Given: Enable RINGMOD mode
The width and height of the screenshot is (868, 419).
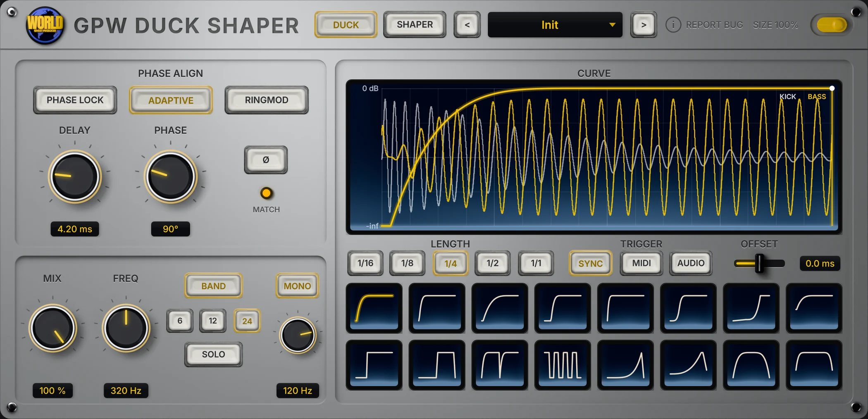Looking at the screenshot, I should [x=267, y=100].
